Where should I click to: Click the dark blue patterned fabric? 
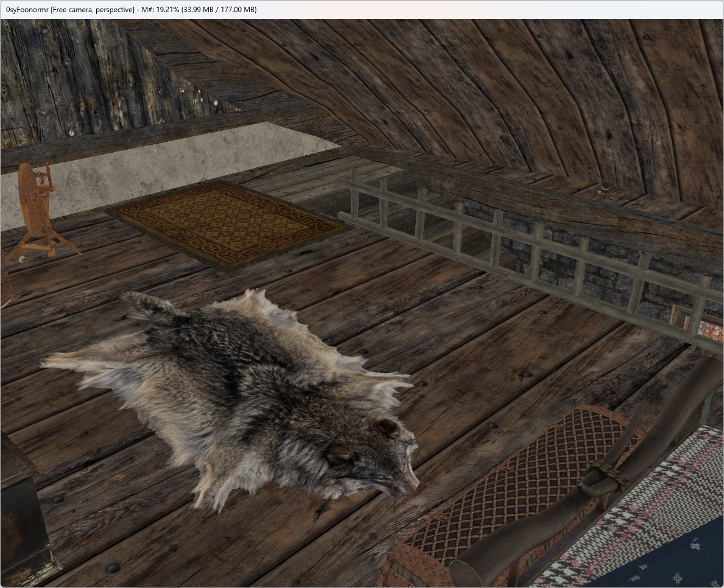(x=670, y=558)
